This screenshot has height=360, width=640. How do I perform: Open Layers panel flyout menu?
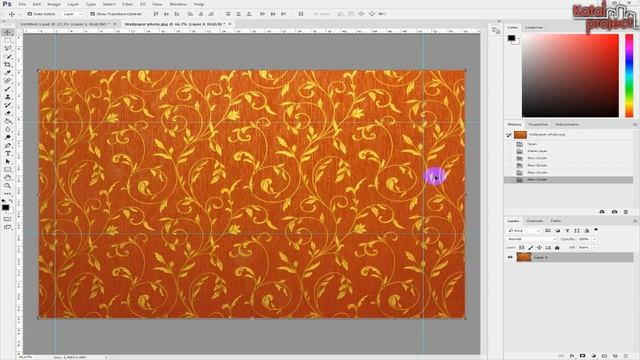click(x=635, y=221)
